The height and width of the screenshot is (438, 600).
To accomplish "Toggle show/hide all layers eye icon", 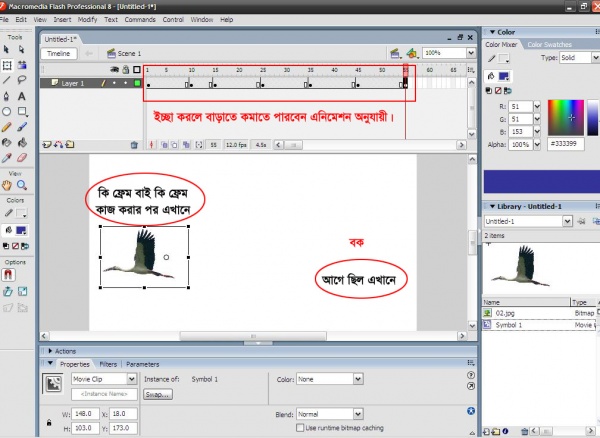I will click(x=114, y=70).
